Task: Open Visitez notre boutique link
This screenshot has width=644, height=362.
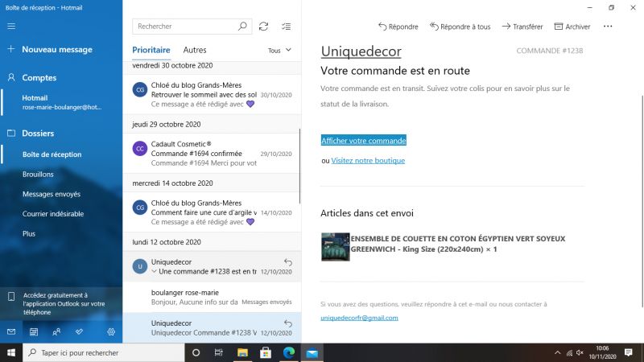Action: [x=368, y=160]
